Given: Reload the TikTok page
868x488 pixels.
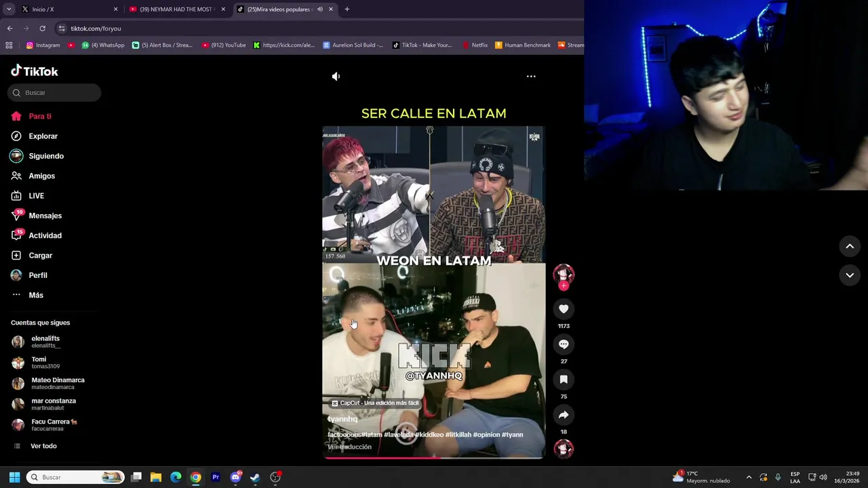Looking at the screenshot, I should click(x=42, y=28).
